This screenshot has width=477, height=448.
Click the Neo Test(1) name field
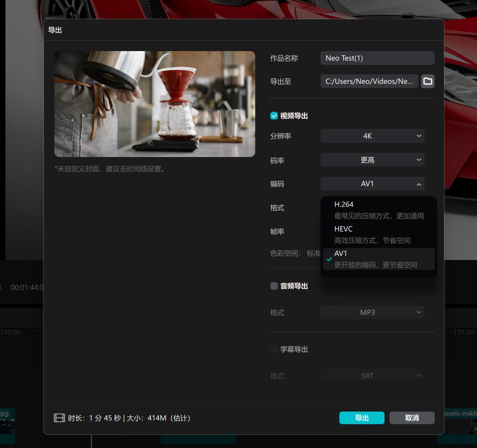[377, 58]
